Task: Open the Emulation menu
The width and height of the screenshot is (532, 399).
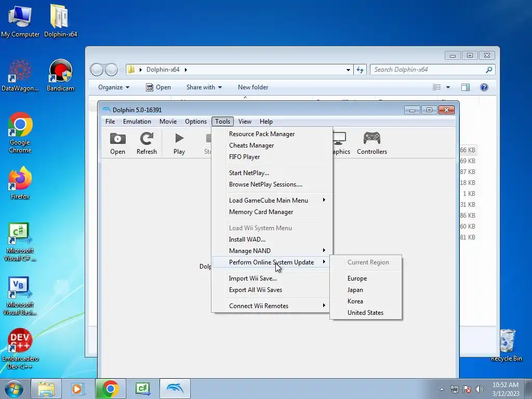Action: [x=137, y=122]
